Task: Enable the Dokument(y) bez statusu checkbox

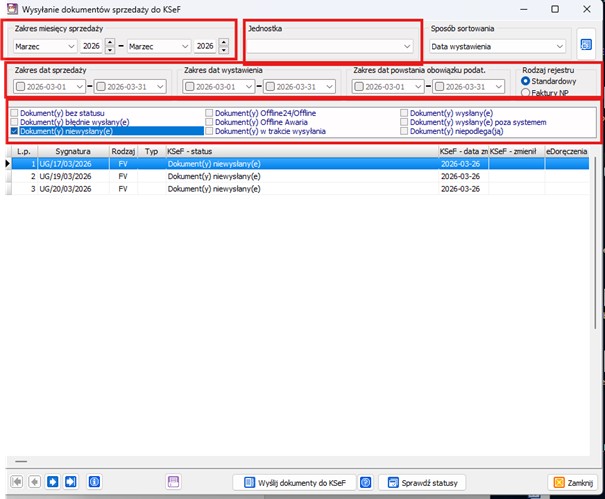Action: click(x=14, y=113)
